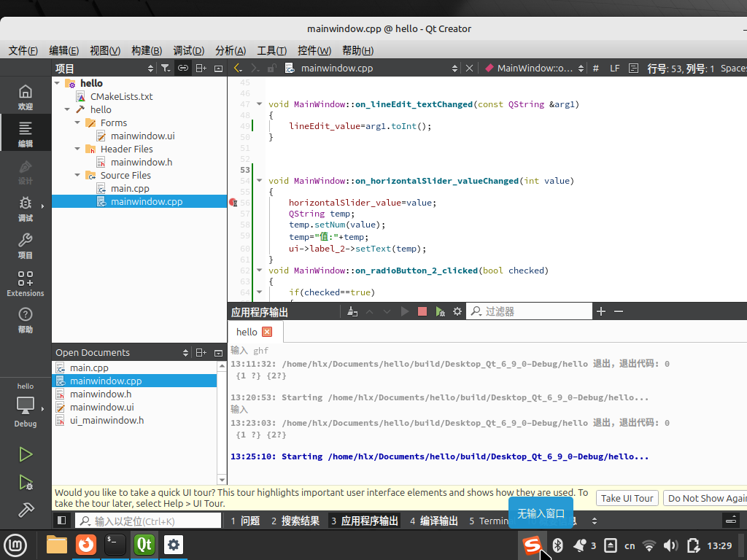Open the volume tray control
Viewport: 747px width, 560px height.
click(x=671, y=545)
